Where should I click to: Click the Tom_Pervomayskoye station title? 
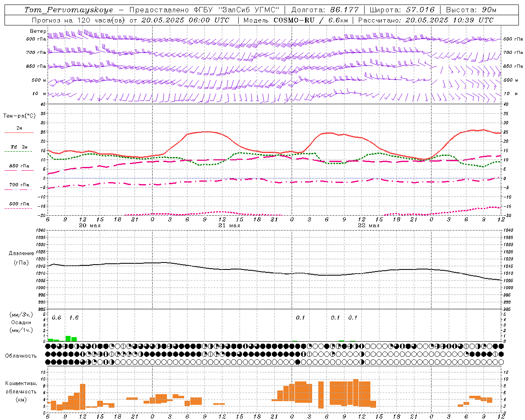(68, 10)
